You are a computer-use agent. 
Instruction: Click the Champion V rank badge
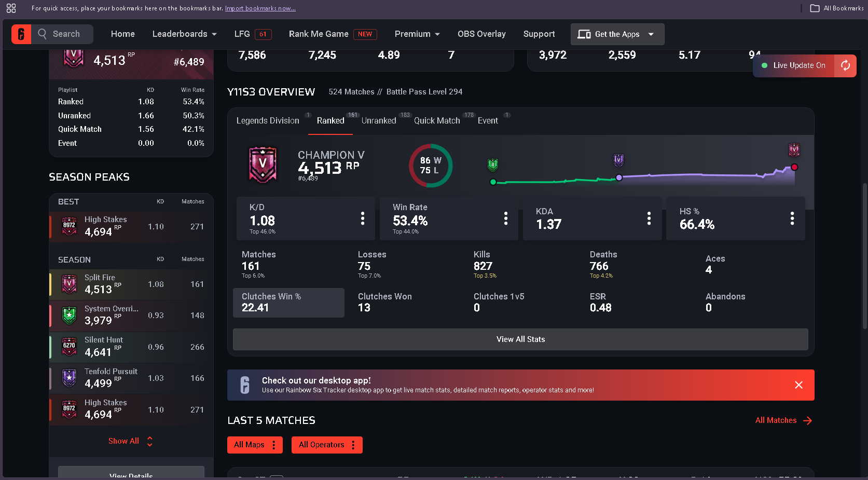pos(263,165)
